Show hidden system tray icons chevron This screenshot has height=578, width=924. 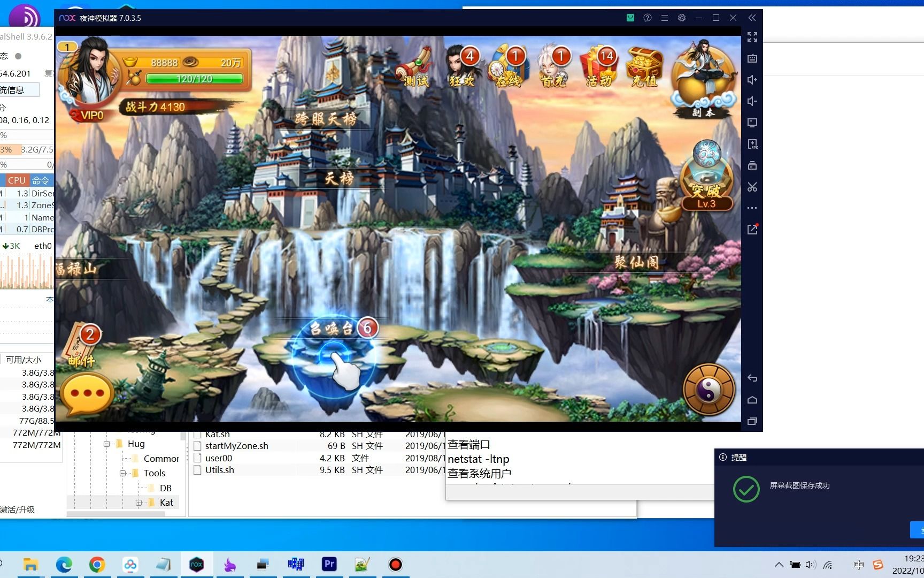click(779, 565)
